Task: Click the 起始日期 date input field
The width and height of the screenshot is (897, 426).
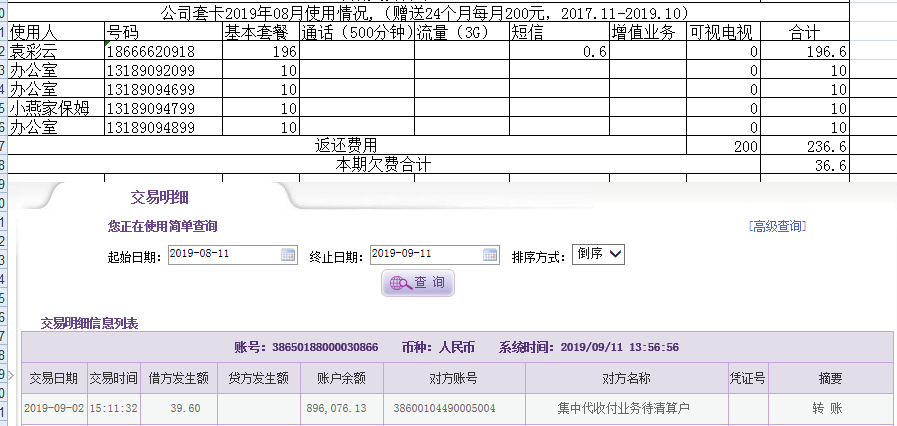Action: [x=223, y=255]
